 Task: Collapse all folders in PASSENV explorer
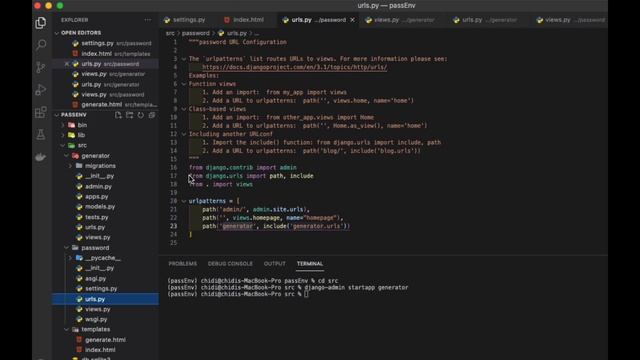tap(152, 115)
